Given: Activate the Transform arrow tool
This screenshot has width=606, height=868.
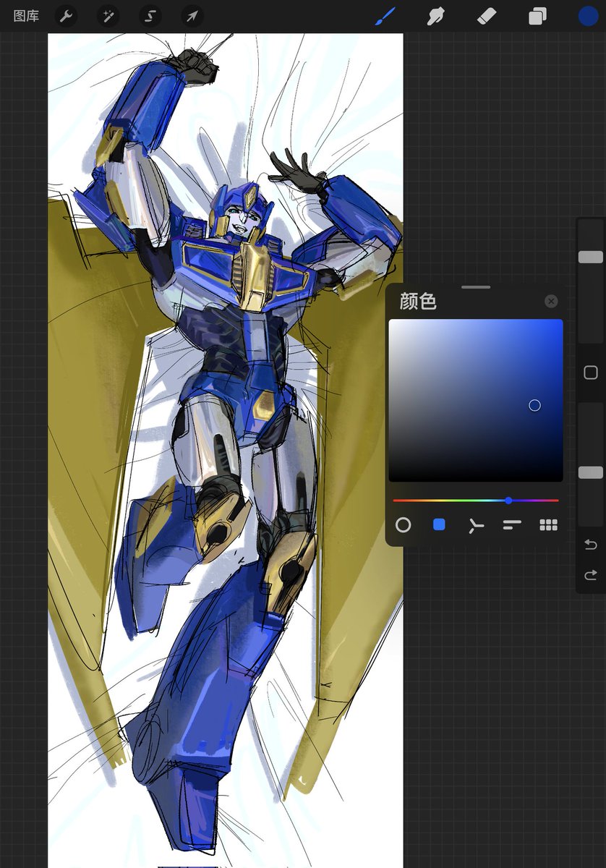Looking at the screenshot, I should 192,16.
